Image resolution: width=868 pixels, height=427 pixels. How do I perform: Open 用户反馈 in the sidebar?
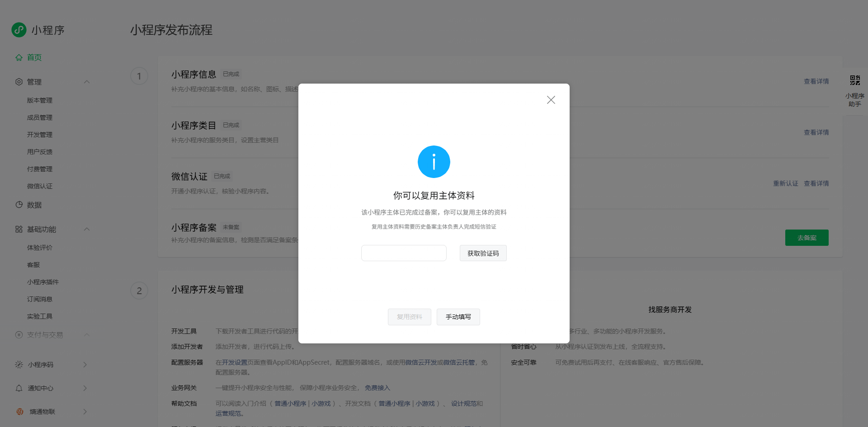(40, 152)
